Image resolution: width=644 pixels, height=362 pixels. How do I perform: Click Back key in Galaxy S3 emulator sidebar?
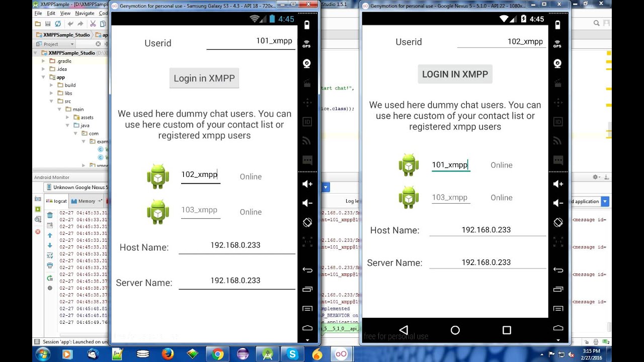[x=307, y=270]
